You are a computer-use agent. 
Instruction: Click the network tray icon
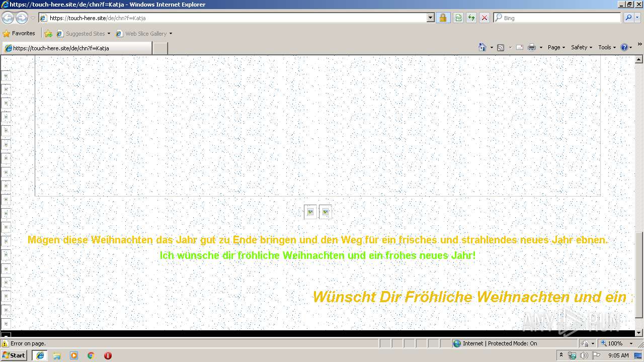tap(572, 355)
